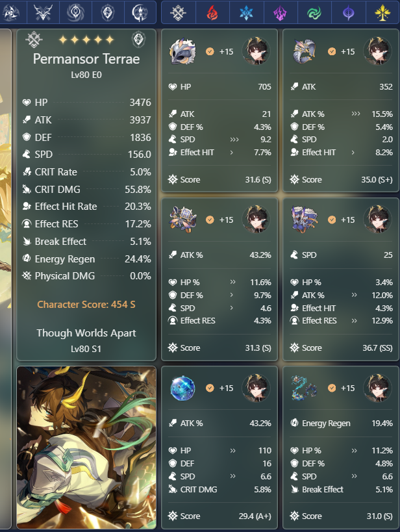Select the red Fire element filter
The image size is (400, 532).
(x=212, y=13)
